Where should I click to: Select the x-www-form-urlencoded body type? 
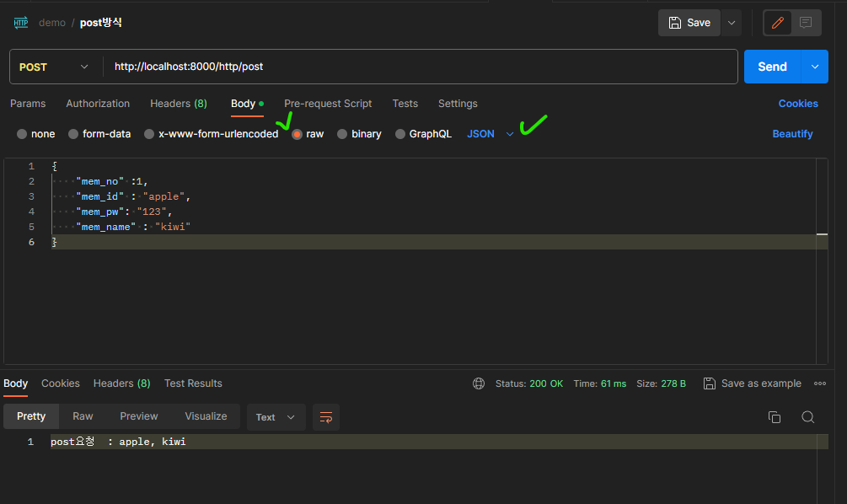[x=212, y=134]
